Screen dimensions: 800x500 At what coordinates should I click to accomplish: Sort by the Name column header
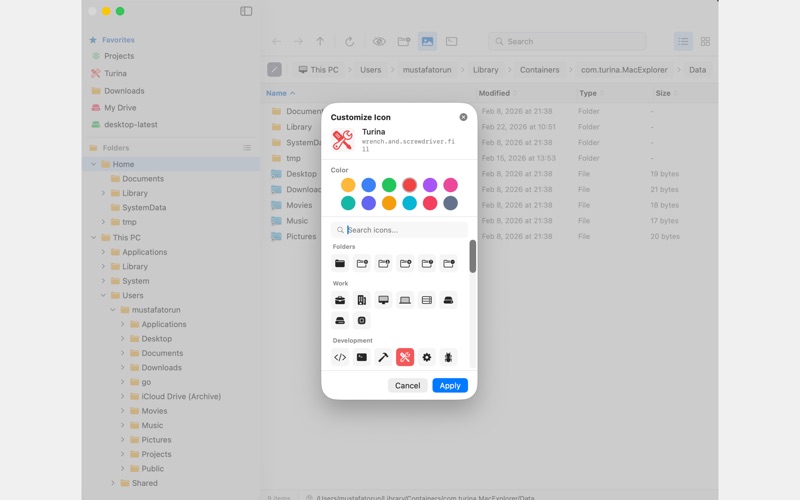(x=276, y=93)
